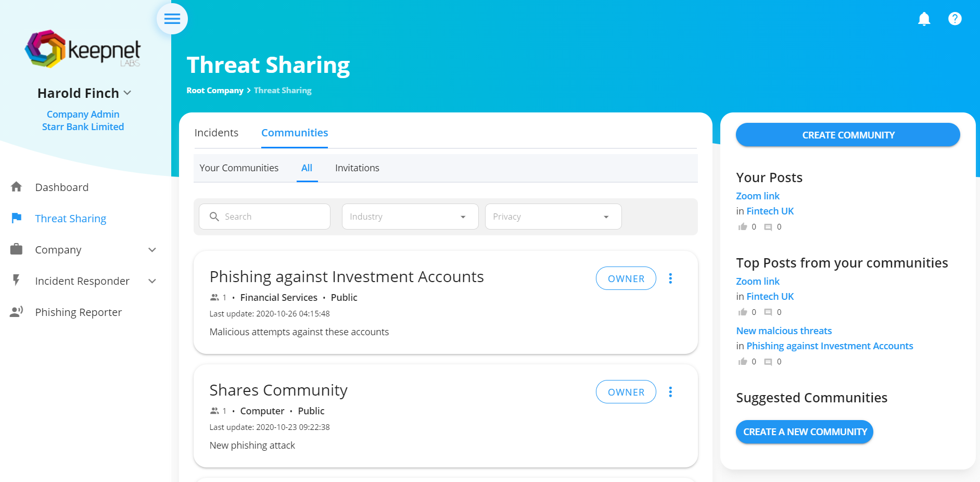Open three-dot menu for Shares Community
The height and width of the screenshot is (482, 980).
click(x=670, y=392)
